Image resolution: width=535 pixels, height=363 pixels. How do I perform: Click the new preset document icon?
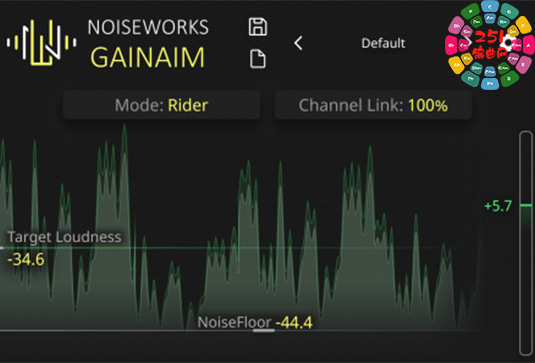[x=258, y=59]
